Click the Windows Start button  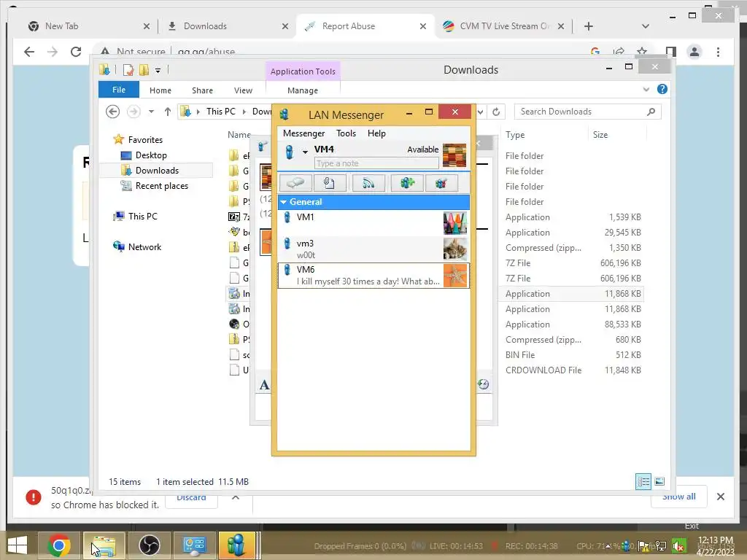coord(18,545)
